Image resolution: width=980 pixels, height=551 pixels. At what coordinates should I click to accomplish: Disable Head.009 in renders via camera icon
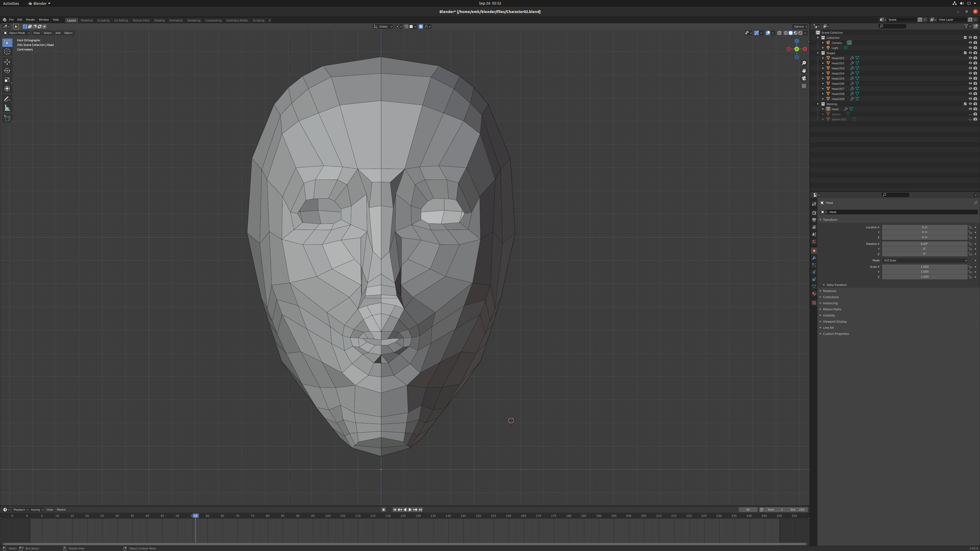[975, 99]
